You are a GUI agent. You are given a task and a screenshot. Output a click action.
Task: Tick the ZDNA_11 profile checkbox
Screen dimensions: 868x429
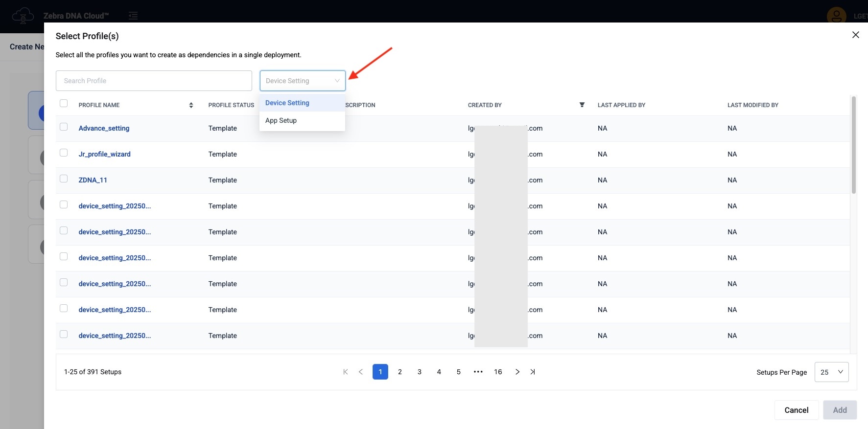[64, 179]
